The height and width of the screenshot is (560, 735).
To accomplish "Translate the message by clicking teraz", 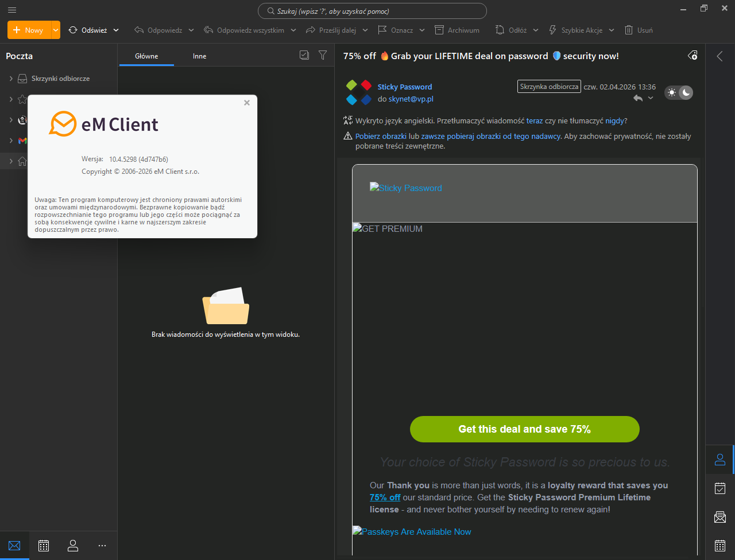I will pos(535,121).
